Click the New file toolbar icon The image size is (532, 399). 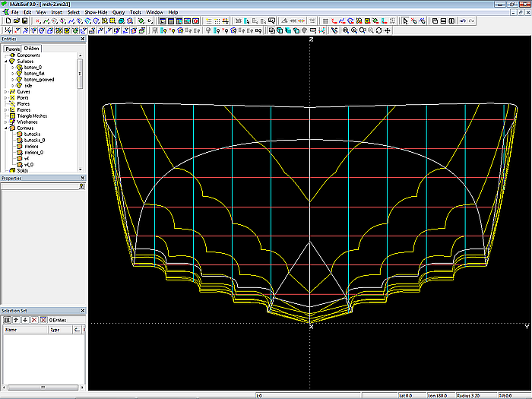(x=6, y=21)
